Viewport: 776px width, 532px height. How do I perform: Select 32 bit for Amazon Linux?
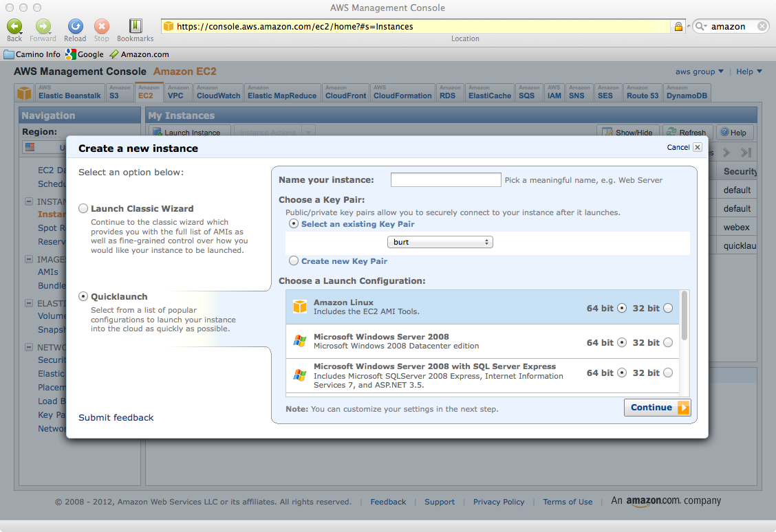[x=668, y=308]
